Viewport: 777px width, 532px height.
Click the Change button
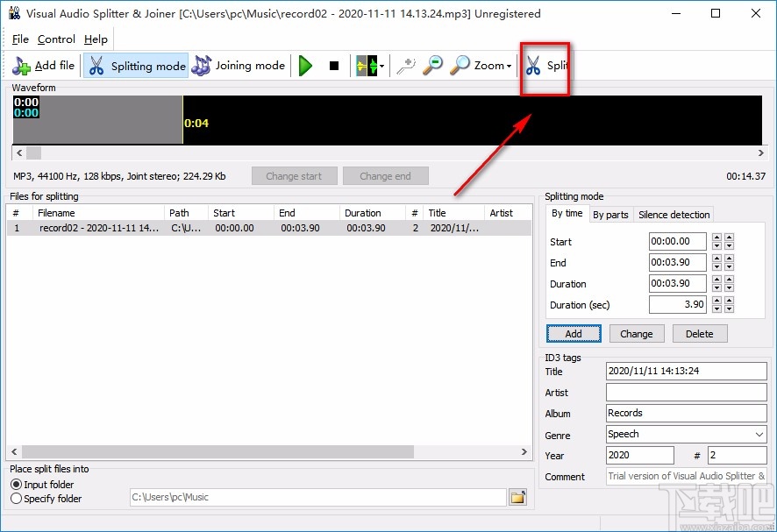point(637,334)
